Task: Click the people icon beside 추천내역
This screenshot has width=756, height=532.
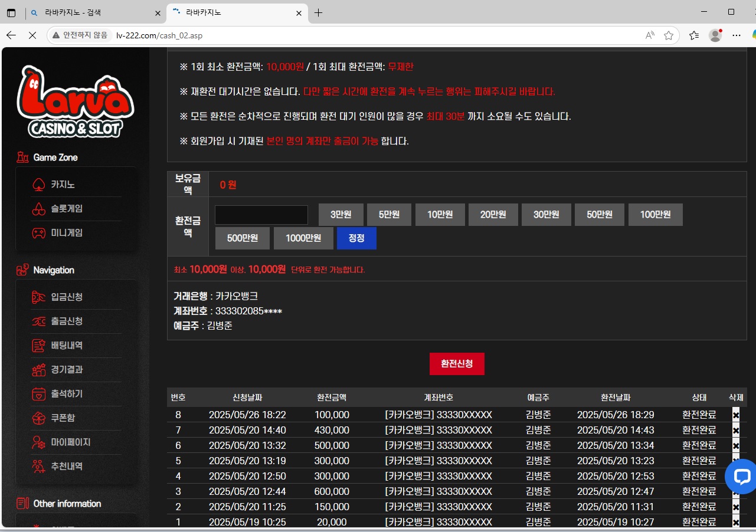Action: (38, 467)
